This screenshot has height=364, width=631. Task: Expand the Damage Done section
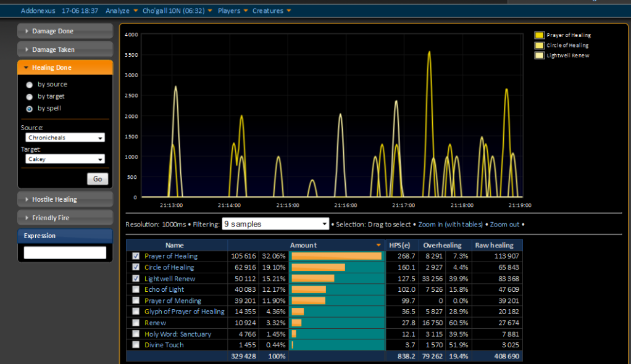[65, 31]
